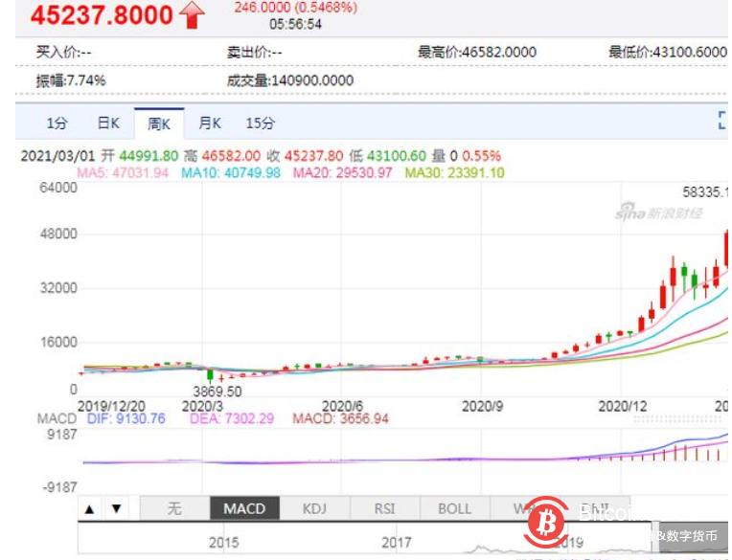
Task: Click the 05:56:54 timestamp
Action: 295,24
